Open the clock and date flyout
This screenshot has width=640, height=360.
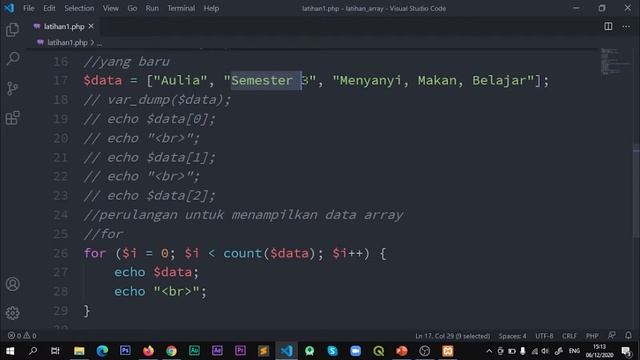point(599,351)
